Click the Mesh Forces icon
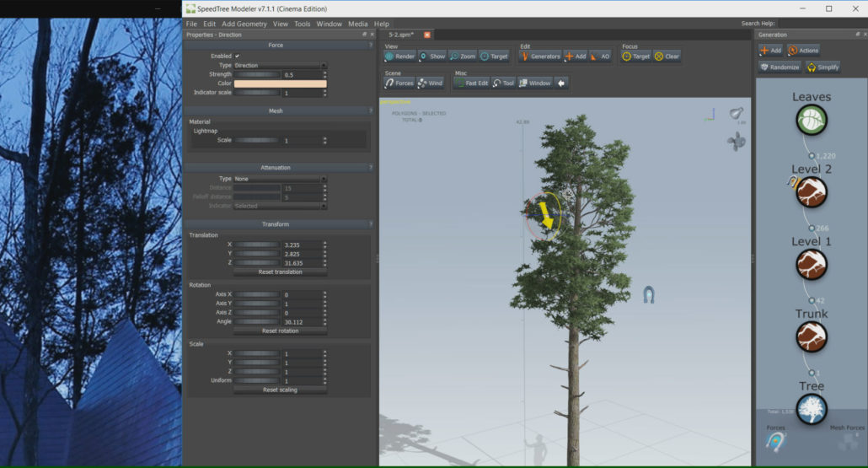The image size is (868, 468). pyautogui.click(x=848, y=441)
